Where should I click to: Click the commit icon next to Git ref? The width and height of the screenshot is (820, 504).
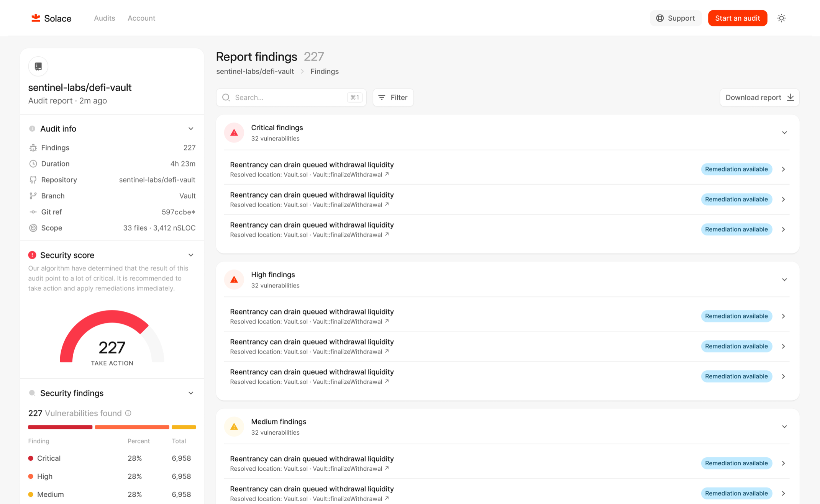33,212
